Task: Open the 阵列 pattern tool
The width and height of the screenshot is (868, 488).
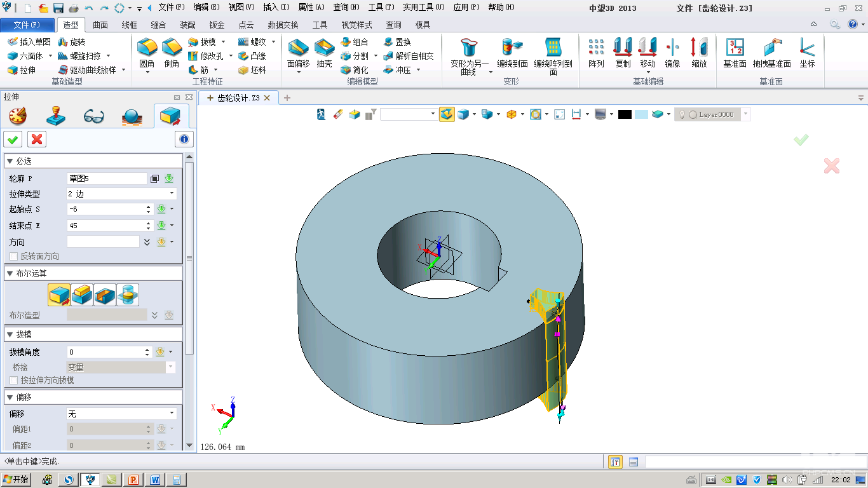Action: (x=596, y=48)
